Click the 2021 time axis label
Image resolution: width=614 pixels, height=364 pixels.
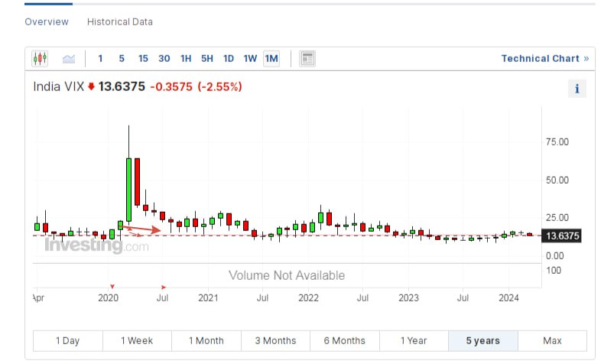(x=208, y=298)
